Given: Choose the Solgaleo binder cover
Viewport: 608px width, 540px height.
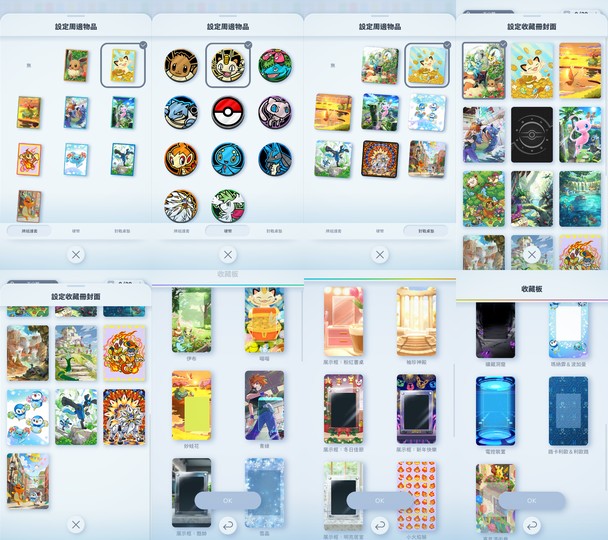Looking at the screenshot, I should 124,417.
